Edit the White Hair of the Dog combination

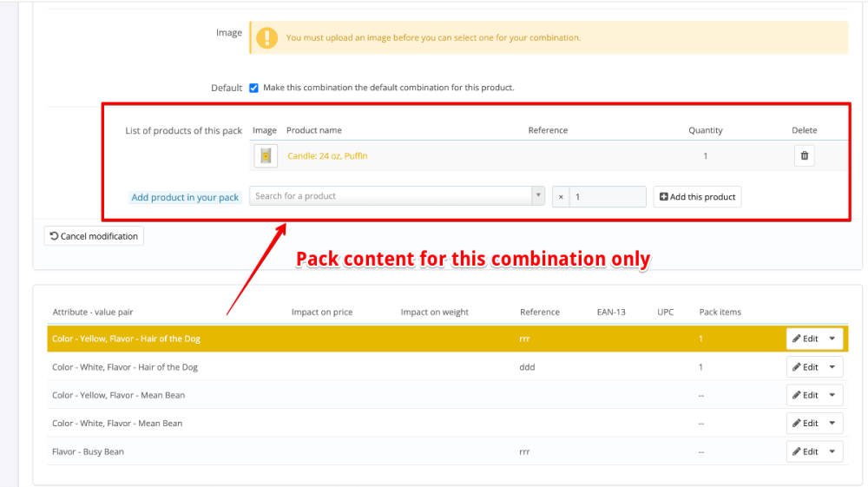click(806, 367)
